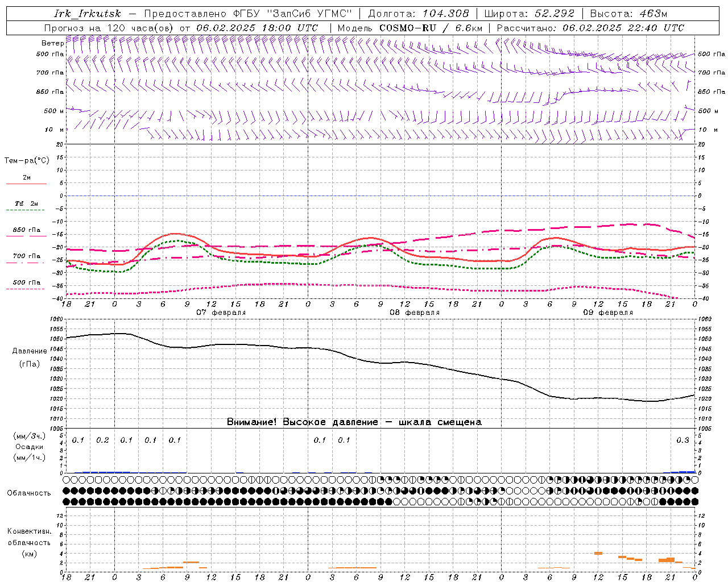Click the "700 гПа" dash-dot temperature legend line

26,263
